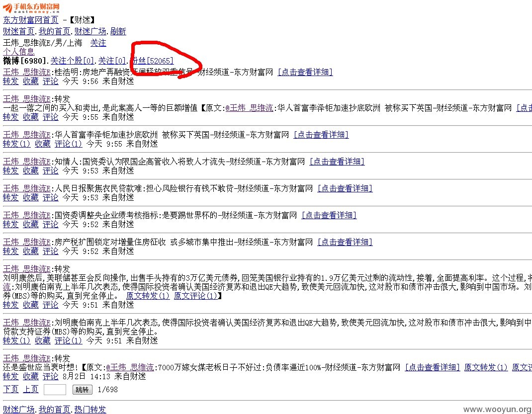Click 评论 under 8月2日 14:13 post
Viewport: 532px width, 414px height.
(x=51, y=376)
